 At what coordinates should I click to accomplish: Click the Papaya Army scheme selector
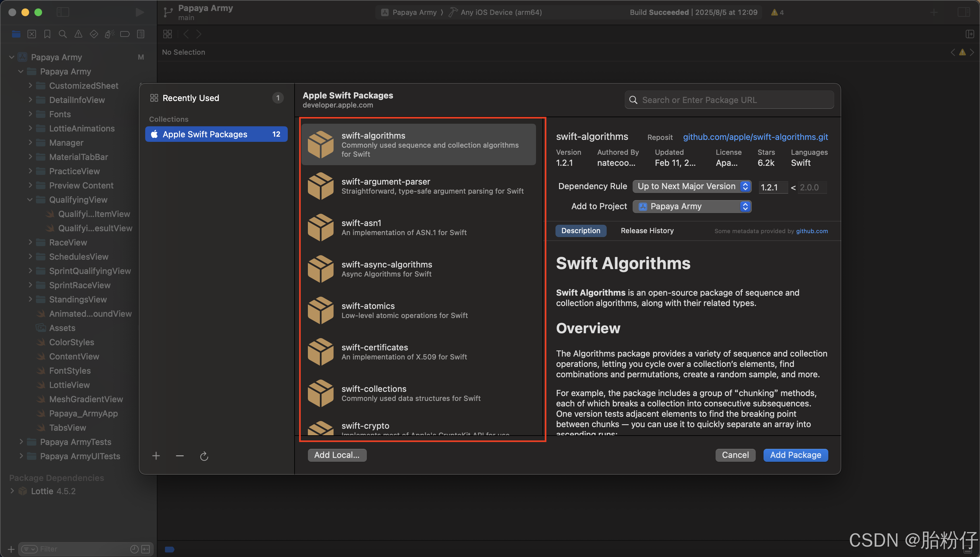(x=409, y=12)
